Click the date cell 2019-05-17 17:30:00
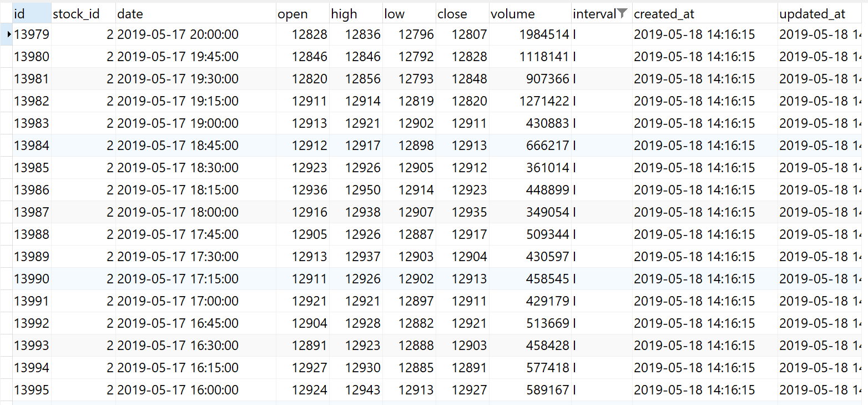 tap(196, 257)
